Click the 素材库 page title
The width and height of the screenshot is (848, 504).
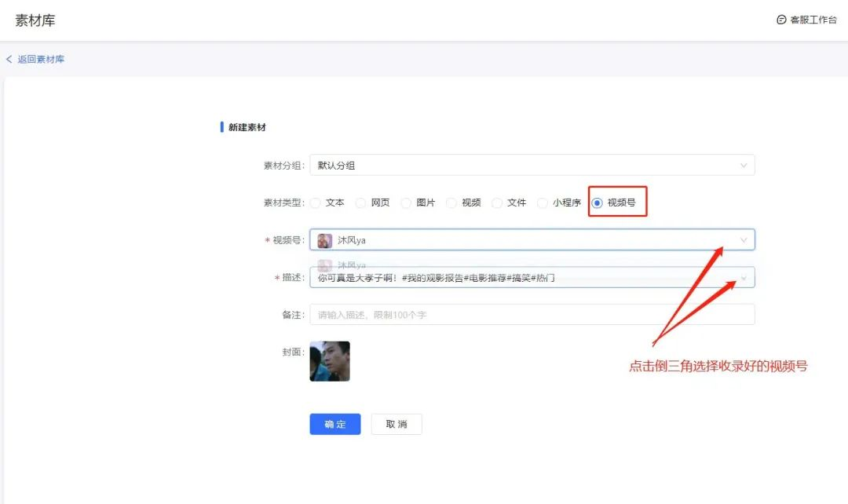35,20
